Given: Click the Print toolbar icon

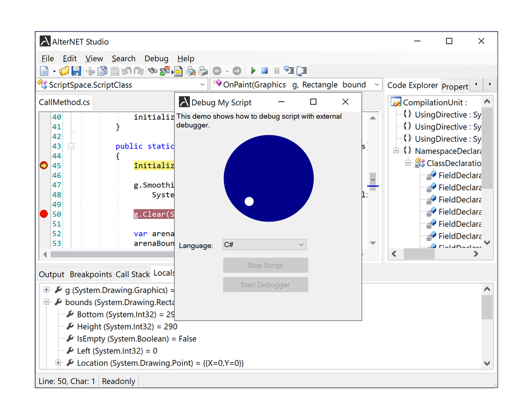Looking at the screenshot, I should 203,71.
